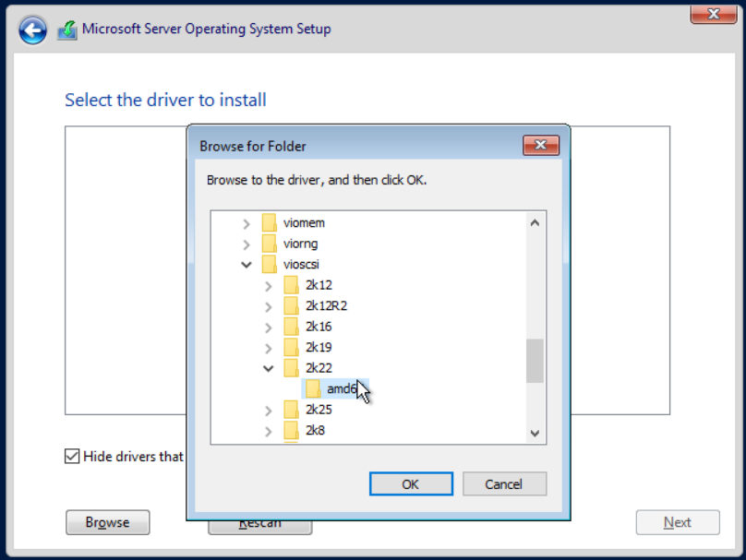Cancel the Browse for Folder dialog
The width and height of the screenshot is (746, 560).
[504, 484]
